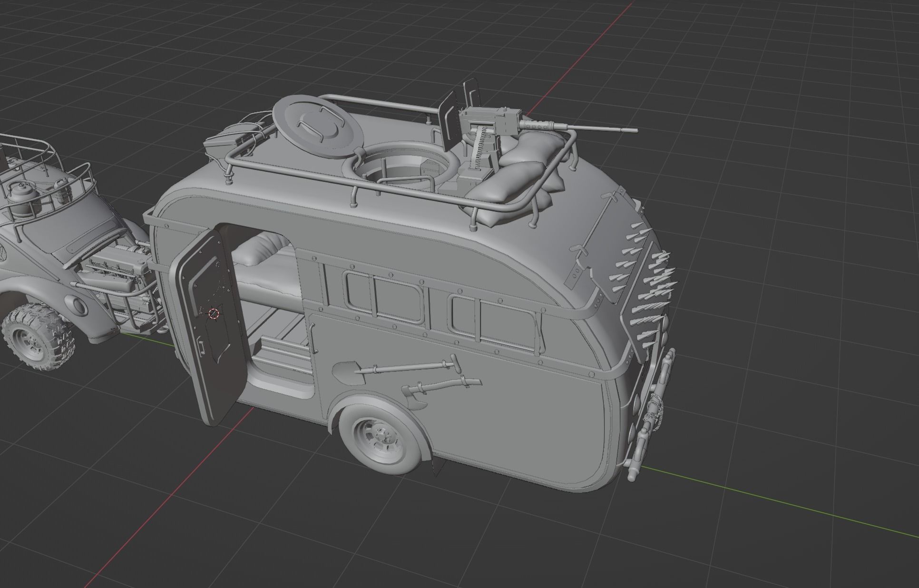Select the sandbags stacked on the trailer roof
The width and height of the screenshot is (919, 588).
[x=514, y=181]
